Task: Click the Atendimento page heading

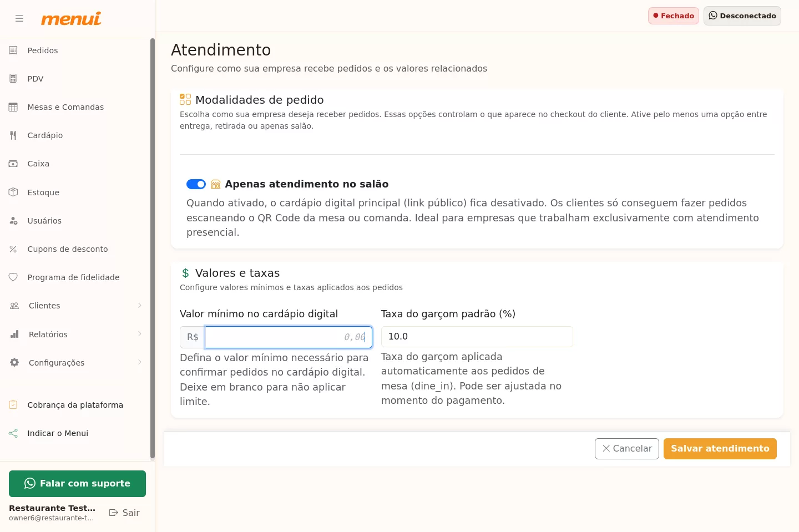Action: pyautogui.click(x=221, y=50)
